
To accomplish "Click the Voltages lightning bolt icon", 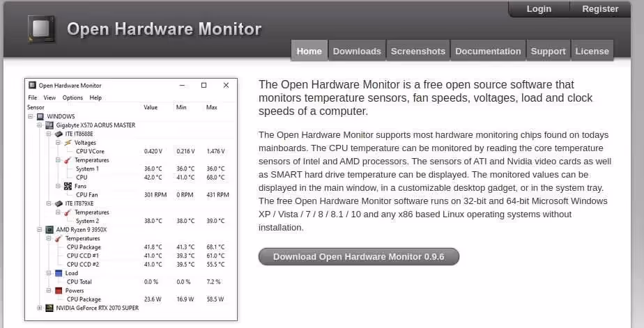I will 68,143.
